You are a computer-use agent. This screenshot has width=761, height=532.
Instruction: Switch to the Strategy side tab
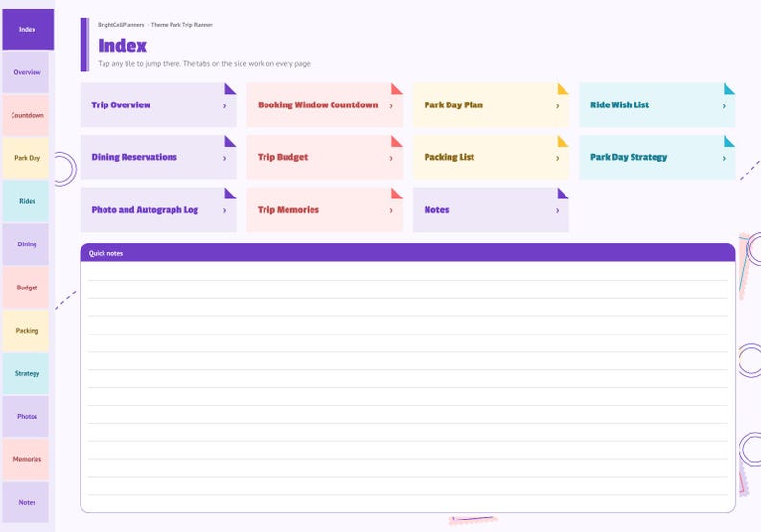click(26, 373)
